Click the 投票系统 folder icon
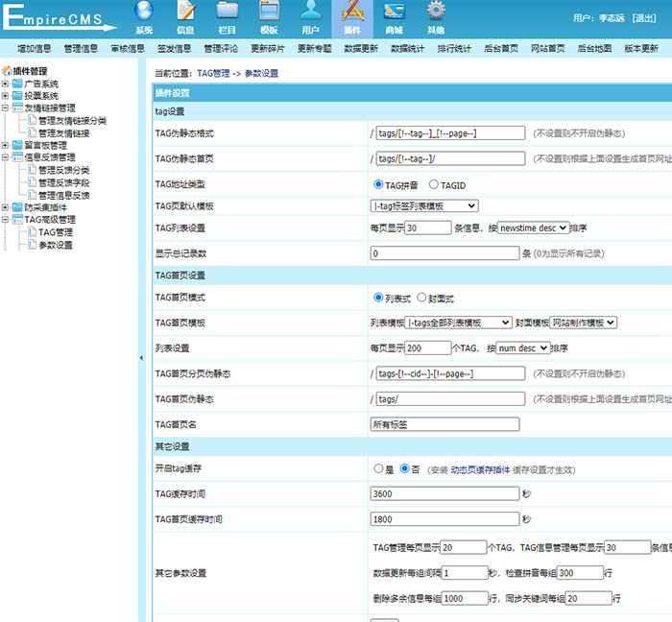This screenshot has height=622, width=672. pyautogui.click(x=17, y=96)
